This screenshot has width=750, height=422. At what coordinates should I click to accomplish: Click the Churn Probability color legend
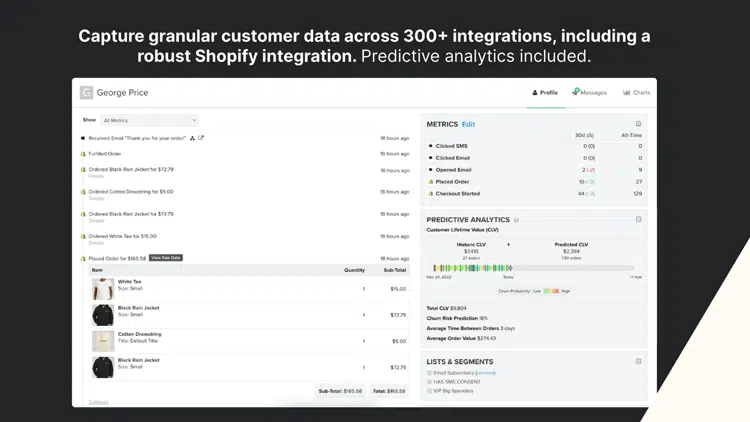click(x=551, y=291)
